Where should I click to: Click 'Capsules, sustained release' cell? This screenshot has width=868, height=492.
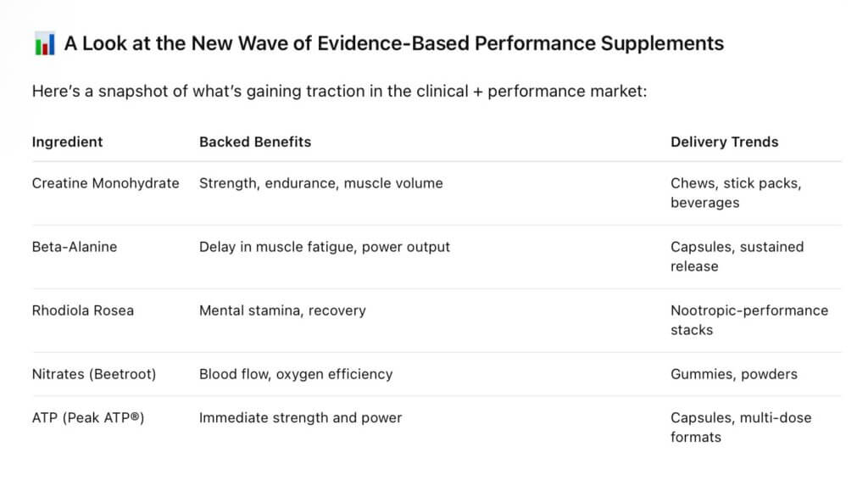pyautogui.click(x=737, y=256)
